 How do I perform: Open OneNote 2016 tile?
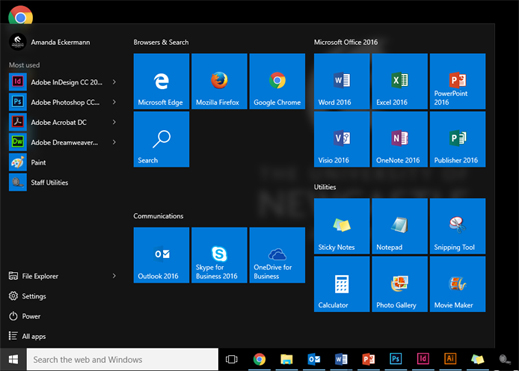click(x=400, y=139)
